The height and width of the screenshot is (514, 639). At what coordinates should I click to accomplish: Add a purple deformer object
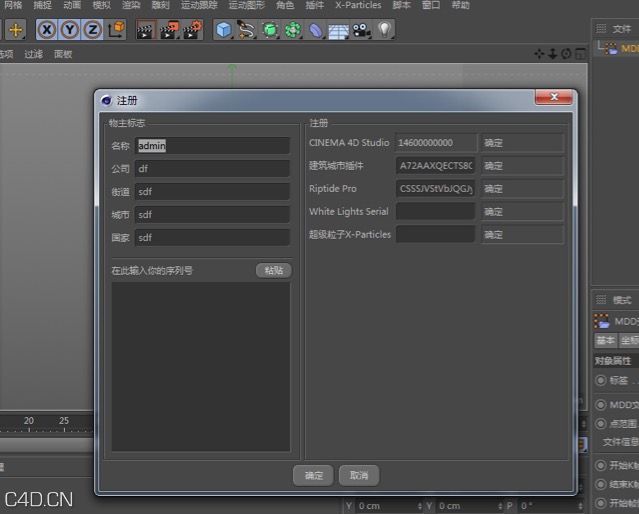click(315, 30)
